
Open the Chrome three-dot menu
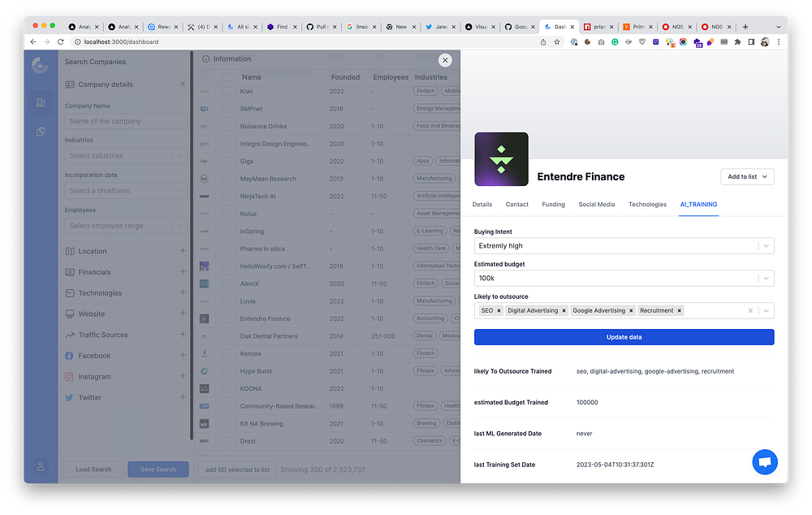[x=779, y=42]
